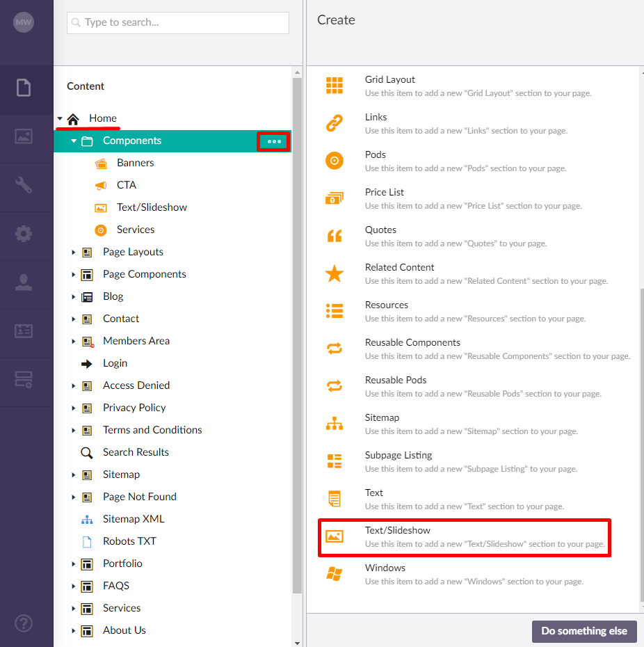This screenshot has width=644, height=647.
Task: Open the Media section image icon
Action: point(24,136)
